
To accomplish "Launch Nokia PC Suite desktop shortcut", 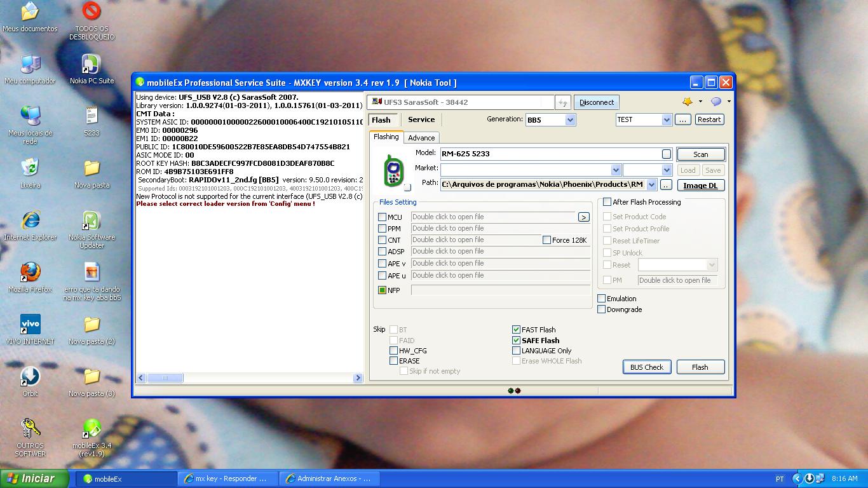I will (x=92, y=69).
